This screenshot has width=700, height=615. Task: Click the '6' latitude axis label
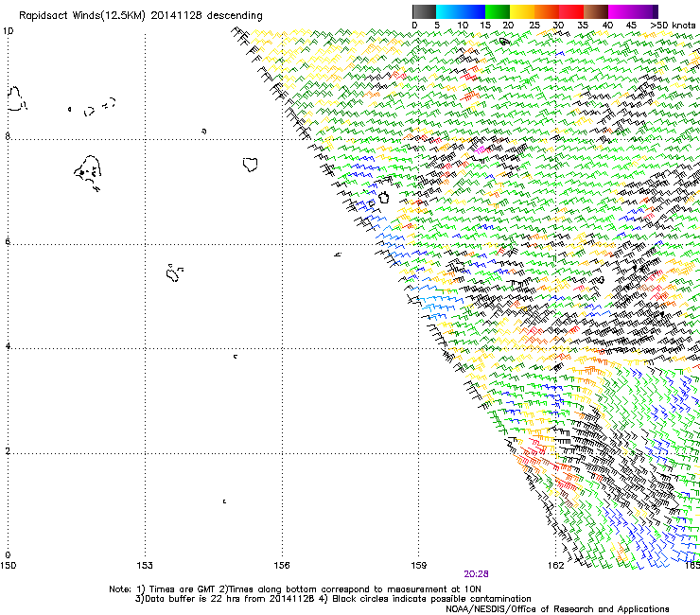(8, 241)
